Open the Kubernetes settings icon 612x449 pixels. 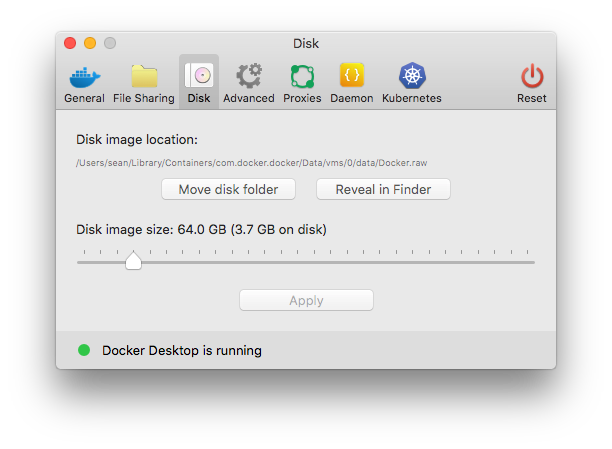point(412,75)
